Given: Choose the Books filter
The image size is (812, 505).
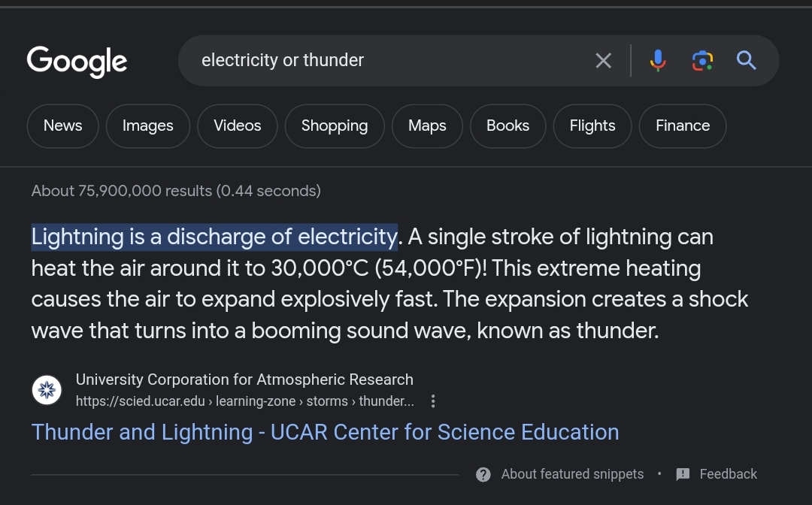Looking at the screenshot, I should 507,125.
